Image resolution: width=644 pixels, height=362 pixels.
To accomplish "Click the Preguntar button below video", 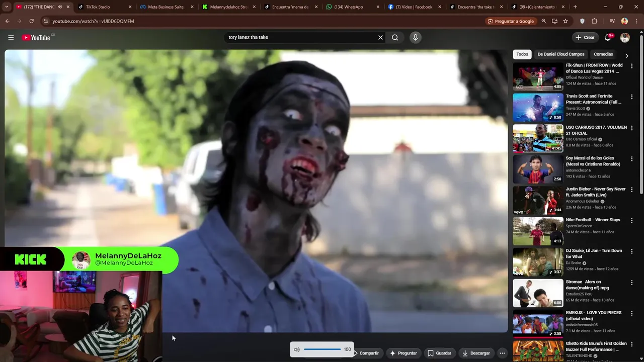I will click(404, 353).
